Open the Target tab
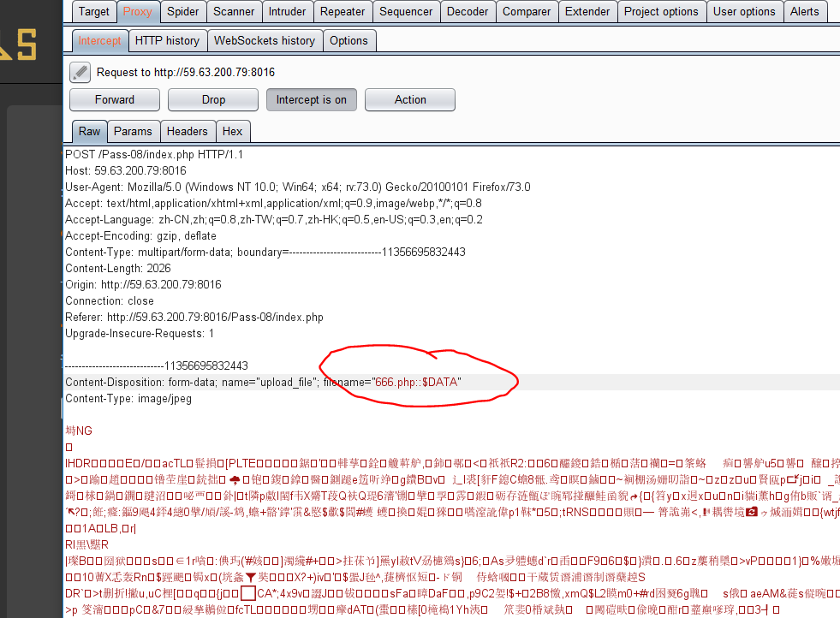840x618 pixels. [x=93, y=12]
